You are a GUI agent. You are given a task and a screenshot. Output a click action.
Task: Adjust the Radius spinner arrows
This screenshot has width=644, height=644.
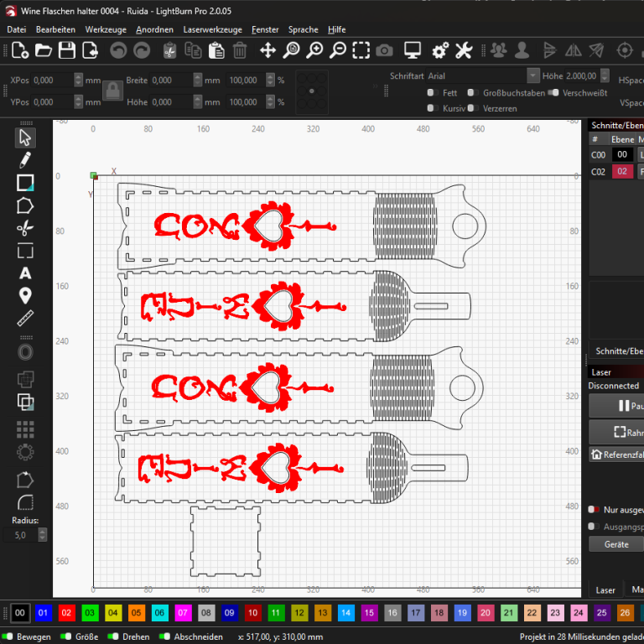coord(42,534)
